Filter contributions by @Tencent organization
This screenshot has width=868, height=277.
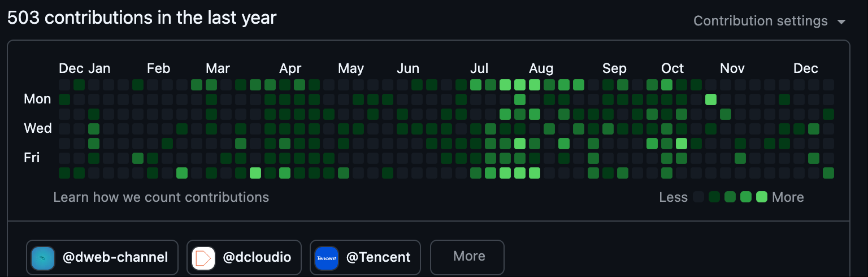click(365, 258)
